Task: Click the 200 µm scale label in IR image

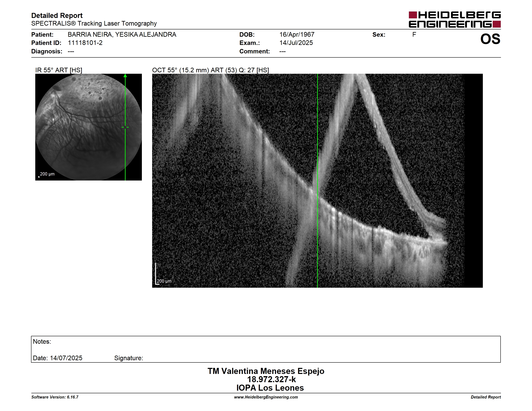Action: [47, 174]
